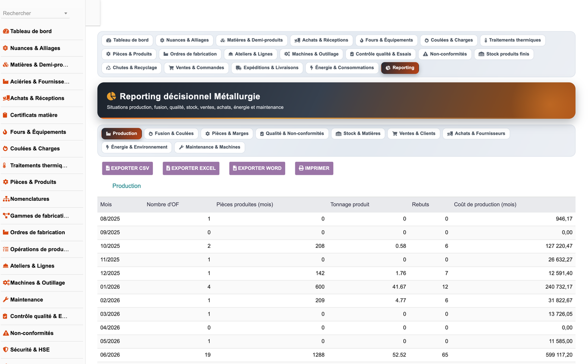Click the Tableau de bord gauge icon in sidebar
The image size is (588, 364).
pos(6,31)
